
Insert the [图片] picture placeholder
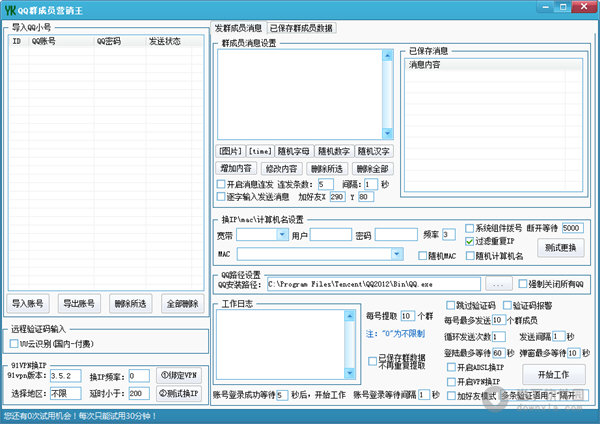pos(230,151)
